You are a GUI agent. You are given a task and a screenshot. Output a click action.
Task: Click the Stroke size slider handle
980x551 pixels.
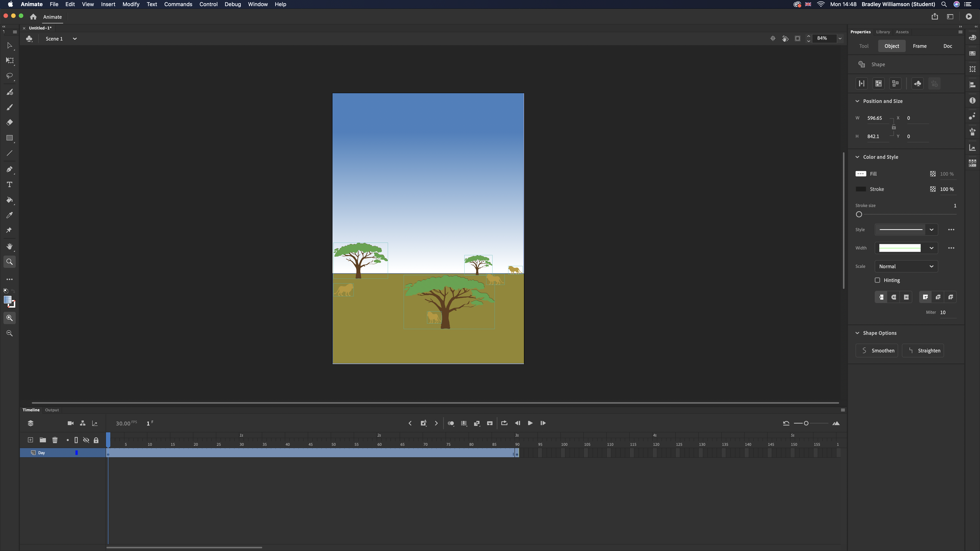click(859, 214)
